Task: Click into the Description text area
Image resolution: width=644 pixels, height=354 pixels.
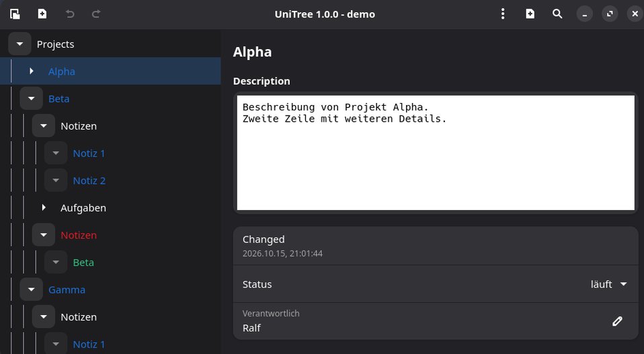Action: coord(436,153)
